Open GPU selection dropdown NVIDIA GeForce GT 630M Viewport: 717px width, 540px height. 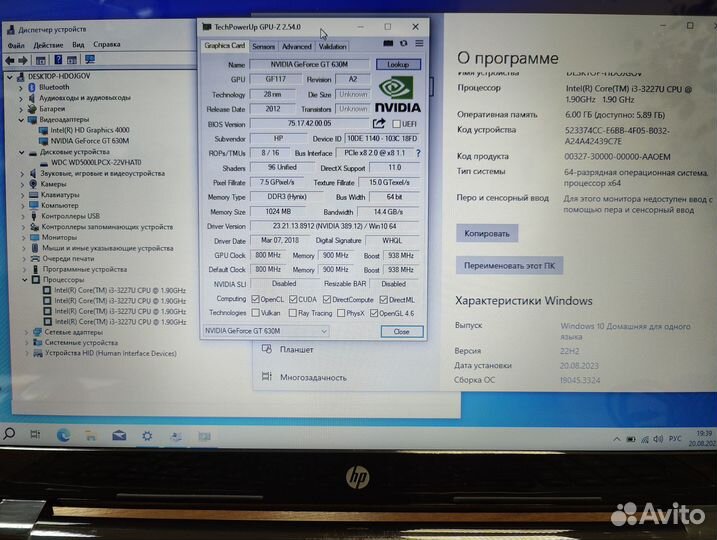(266, 331)
